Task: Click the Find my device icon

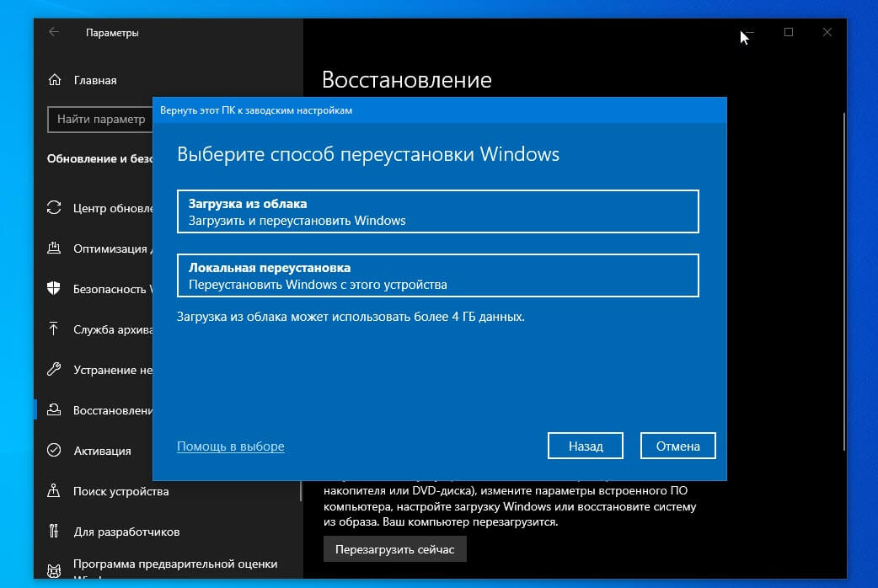Action: [54, 490]
